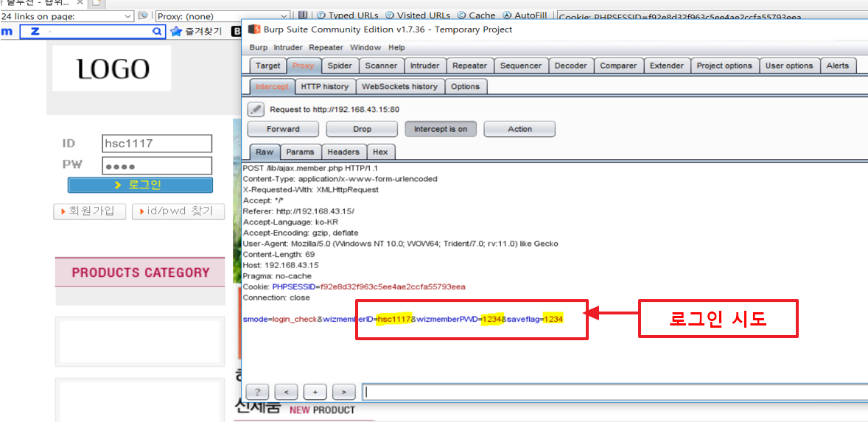The image size is (868, 433).
Task: Switch to the Target tab
Action: point(268,66)
